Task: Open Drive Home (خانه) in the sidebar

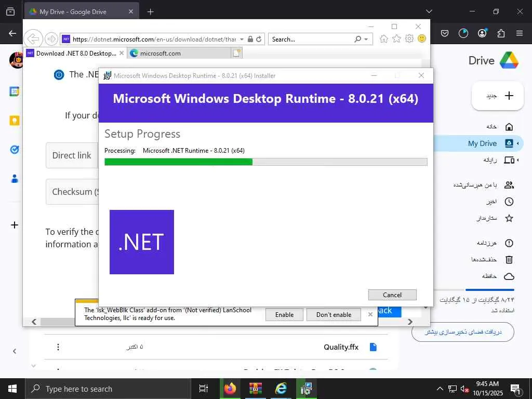Action: click(499, 127)
